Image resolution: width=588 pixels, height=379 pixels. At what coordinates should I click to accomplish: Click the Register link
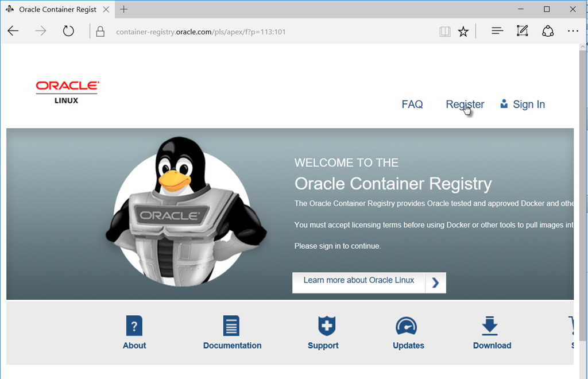pos(465,105)
